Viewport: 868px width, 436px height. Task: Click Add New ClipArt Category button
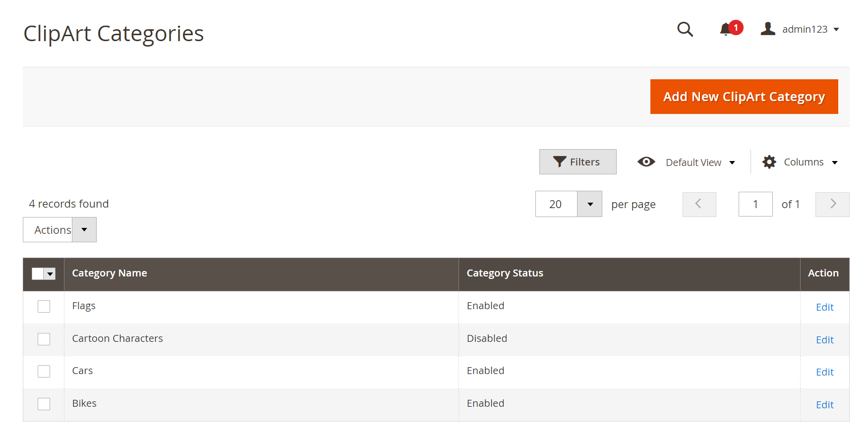point(744,97)
